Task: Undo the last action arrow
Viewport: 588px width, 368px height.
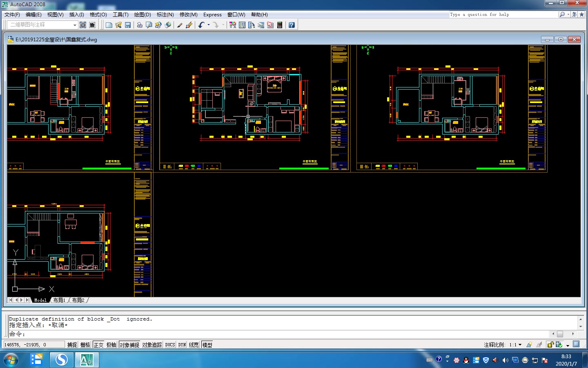Action: click(201, 25)
